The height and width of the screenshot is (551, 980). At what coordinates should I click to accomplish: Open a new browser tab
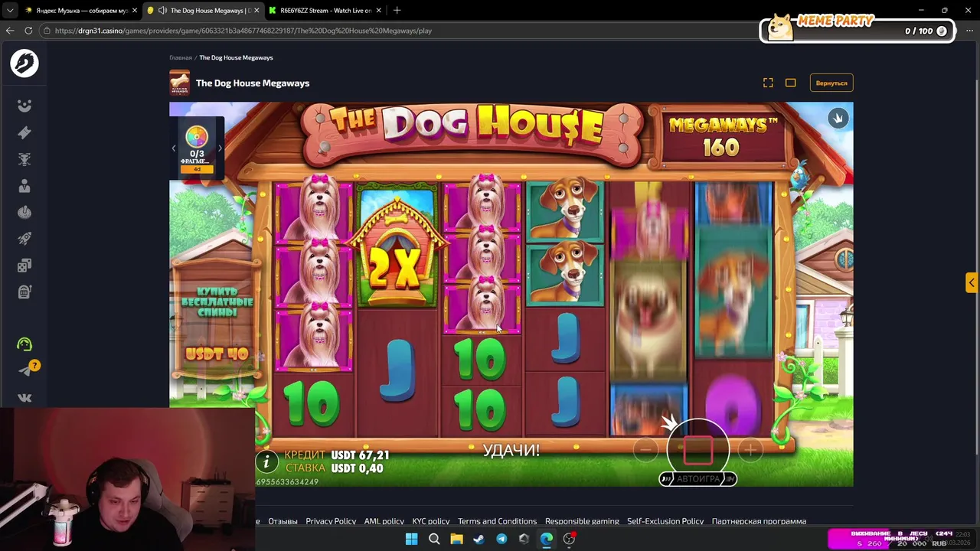pos(397,11)
